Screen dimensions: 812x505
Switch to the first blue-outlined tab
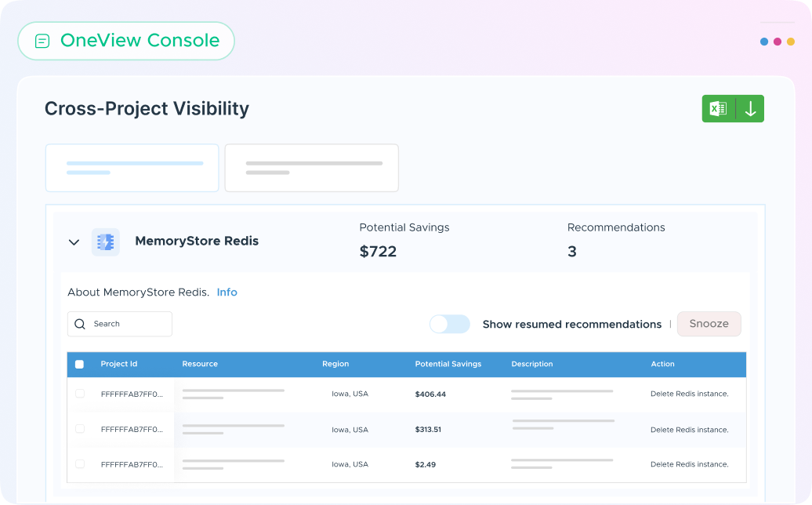[x=132, y=168]
